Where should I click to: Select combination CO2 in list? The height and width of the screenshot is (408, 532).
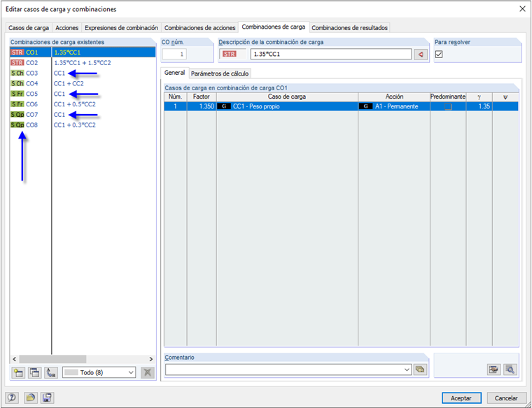point(83,63)
